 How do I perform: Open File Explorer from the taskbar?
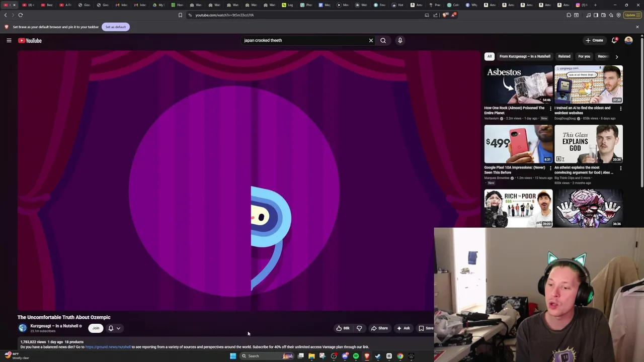coord(311,356)
